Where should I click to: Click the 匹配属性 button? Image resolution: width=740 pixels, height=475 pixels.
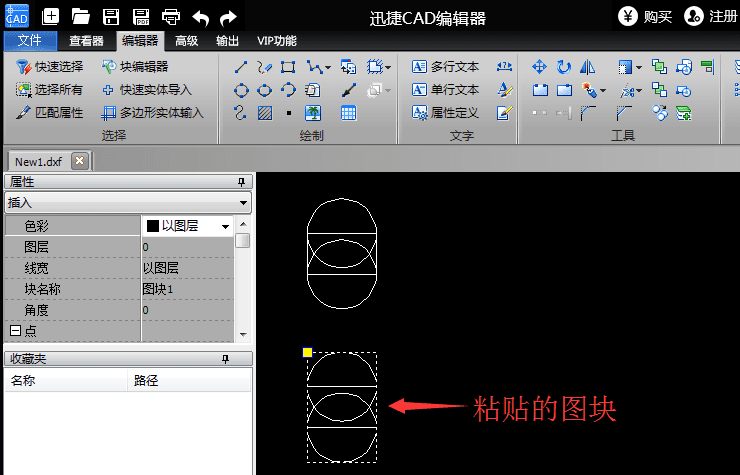click(x=50, y=113)
